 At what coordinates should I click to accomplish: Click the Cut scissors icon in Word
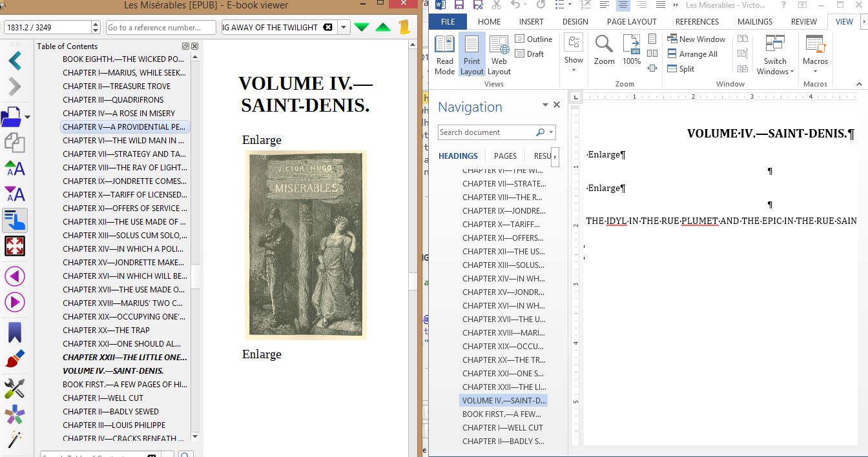496,5
